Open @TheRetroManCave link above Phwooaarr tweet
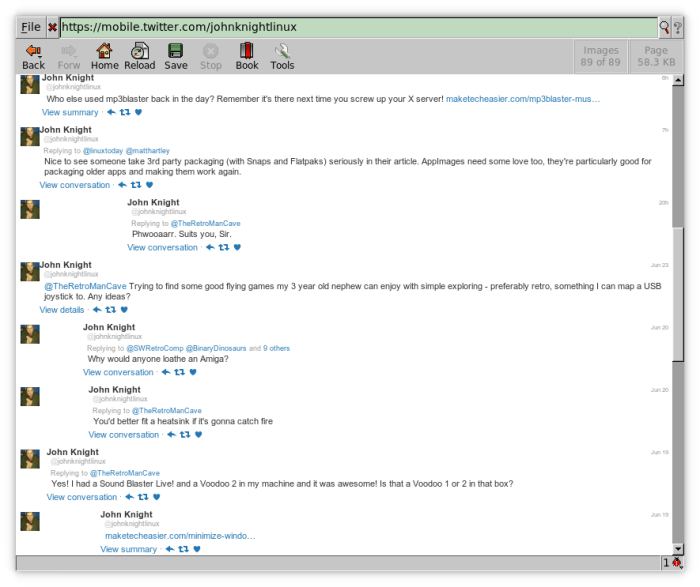 (x=205, y=224)
